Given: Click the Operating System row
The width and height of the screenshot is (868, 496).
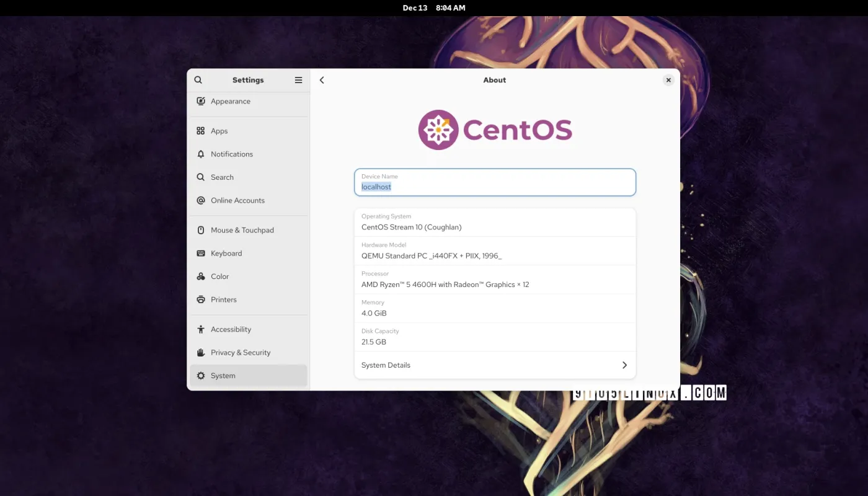Looking at the screenshot, I should point(495,223).
